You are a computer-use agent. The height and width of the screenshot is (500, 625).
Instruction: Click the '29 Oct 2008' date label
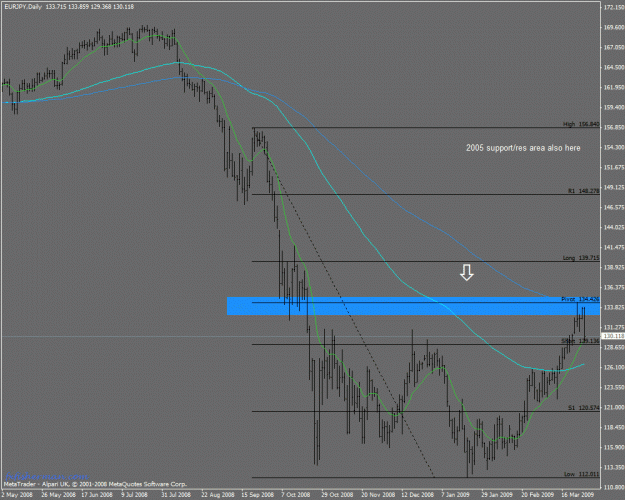[x=337, y=495]
